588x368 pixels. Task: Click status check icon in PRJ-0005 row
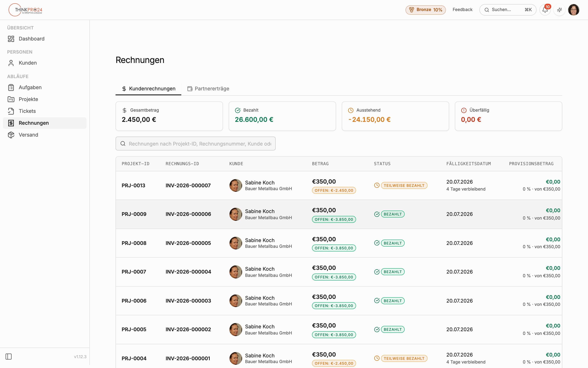point(377,330)
